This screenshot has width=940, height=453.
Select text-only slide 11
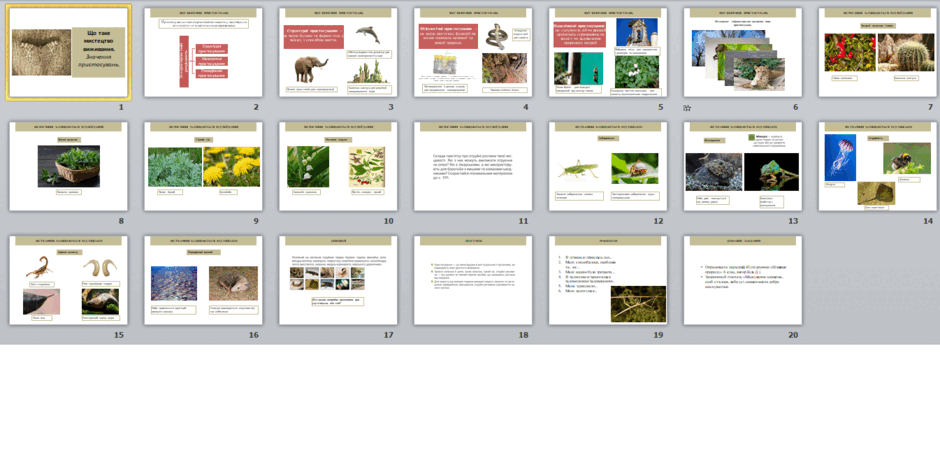[473, 166]
